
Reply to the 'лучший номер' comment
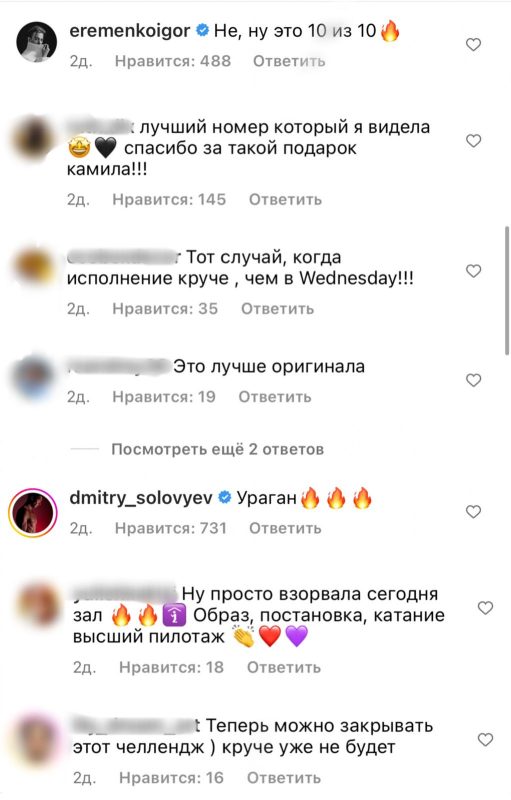coord(285,199)
